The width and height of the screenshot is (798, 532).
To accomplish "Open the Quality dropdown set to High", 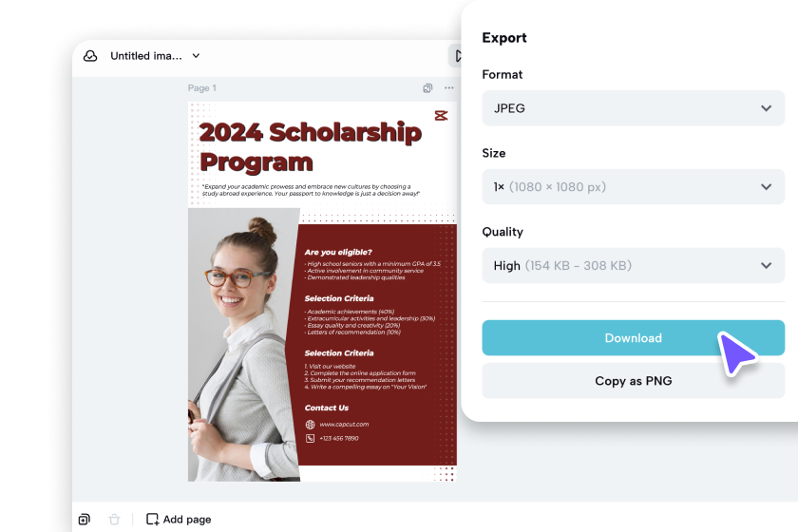I will tap(633, 266).
